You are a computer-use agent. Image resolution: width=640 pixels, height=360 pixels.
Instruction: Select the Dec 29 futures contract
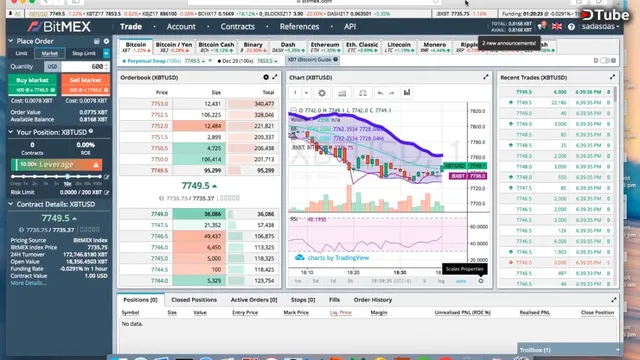[248, 61]
